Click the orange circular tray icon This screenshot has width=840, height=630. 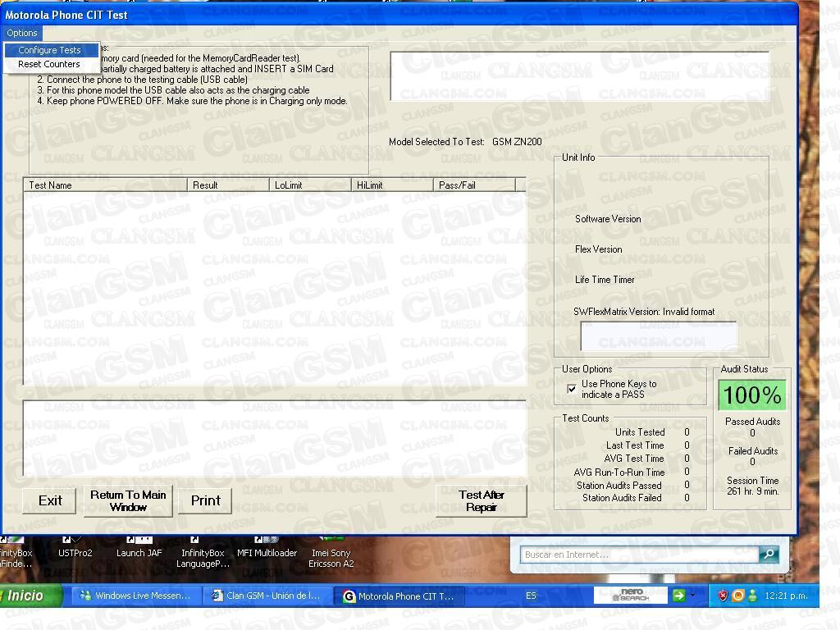(737, 596)
